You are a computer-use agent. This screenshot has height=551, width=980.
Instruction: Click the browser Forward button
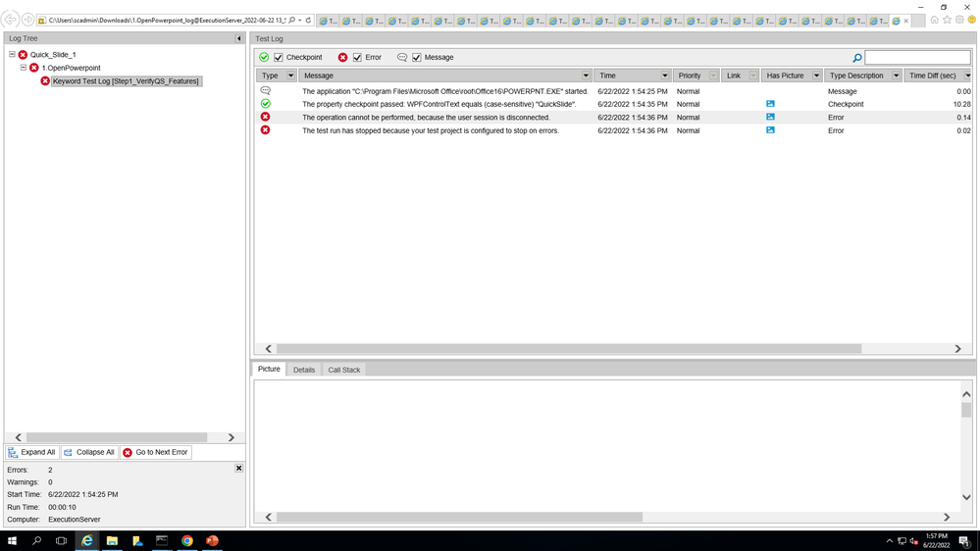(27, 20)
